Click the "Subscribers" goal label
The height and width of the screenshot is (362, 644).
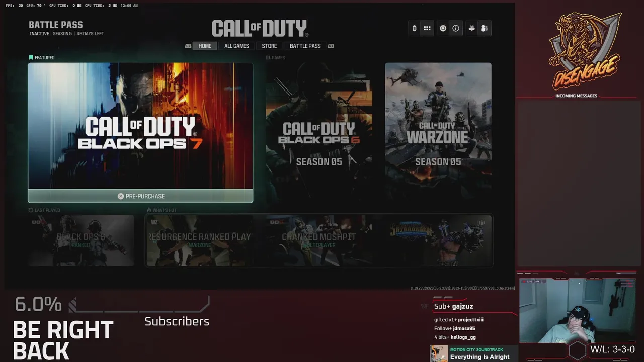(x=177, y=321)
